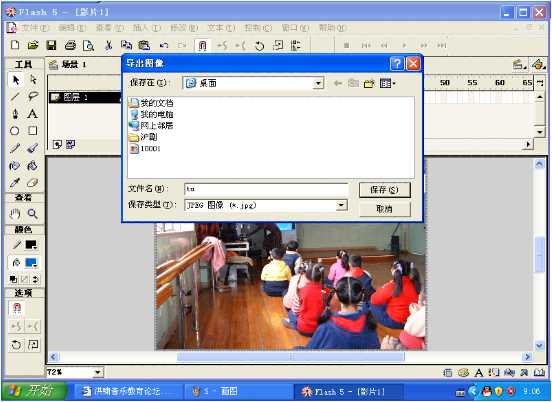Viewport: 552px width, 402px height.
Task: Open the 72% zoom level dropdown
Action: coord(98,372)
